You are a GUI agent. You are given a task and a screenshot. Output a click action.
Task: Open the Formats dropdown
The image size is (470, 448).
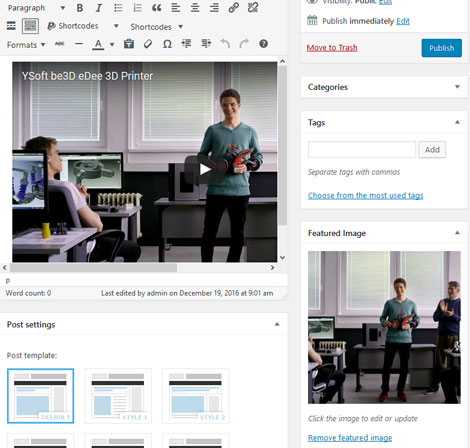(x=26, y=45)
